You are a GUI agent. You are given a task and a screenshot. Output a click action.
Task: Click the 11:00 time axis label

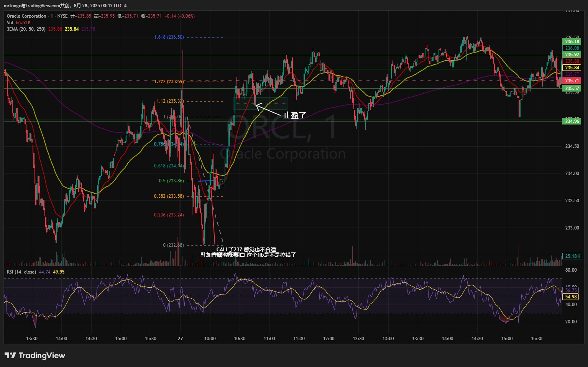(x=269, y=339)
